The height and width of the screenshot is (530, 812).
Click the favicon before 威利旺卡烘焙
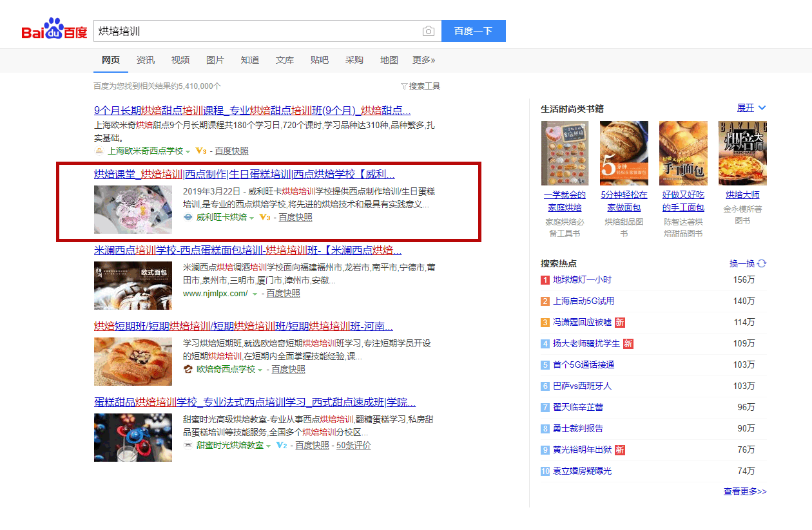188,218
